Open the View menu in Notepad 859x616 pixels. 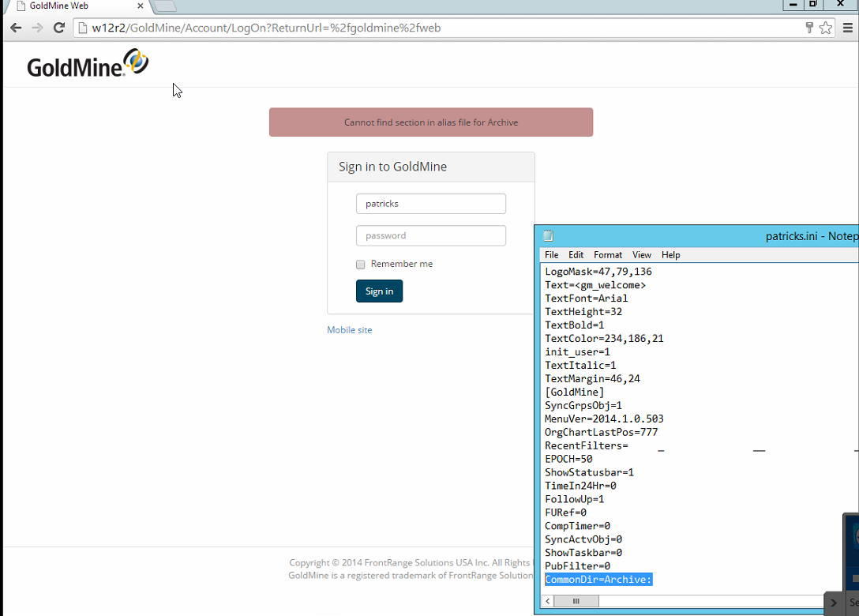[641, 255]
